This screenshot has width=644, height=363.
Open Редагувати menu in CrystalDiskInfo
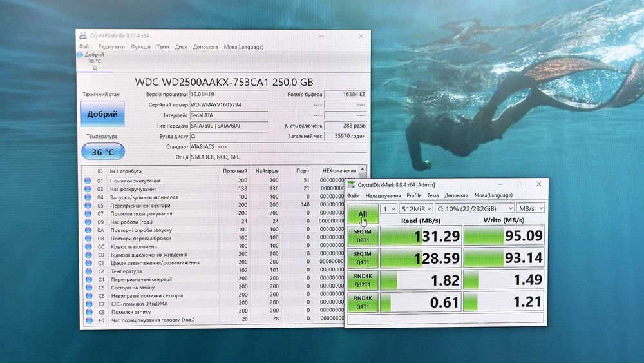pos(111,47)
